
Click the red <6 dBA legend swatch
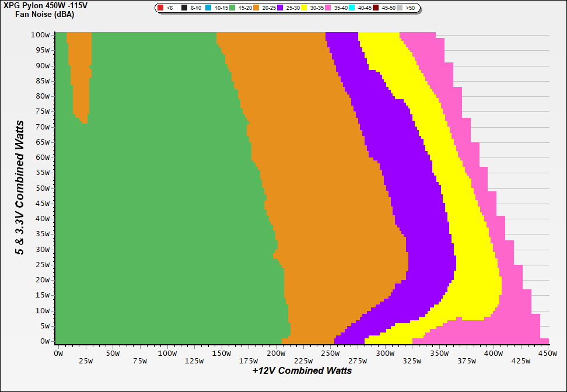point(161,8)
